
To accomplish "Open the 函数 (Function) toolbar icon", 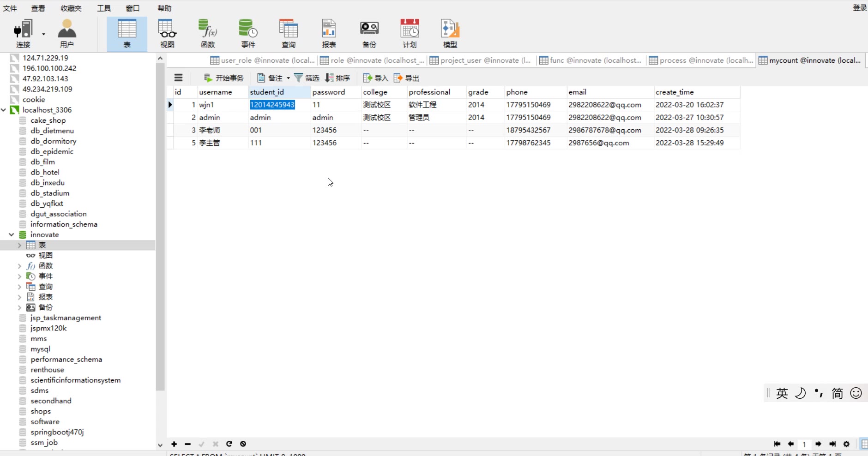I will click(208, 34).
